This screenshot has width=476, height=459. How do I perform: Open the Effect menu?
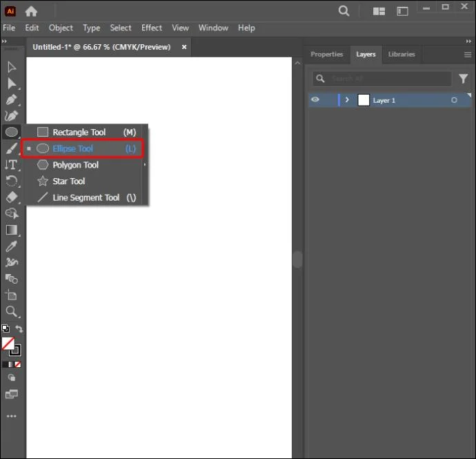pyautogui.click(x=152, y=28)
